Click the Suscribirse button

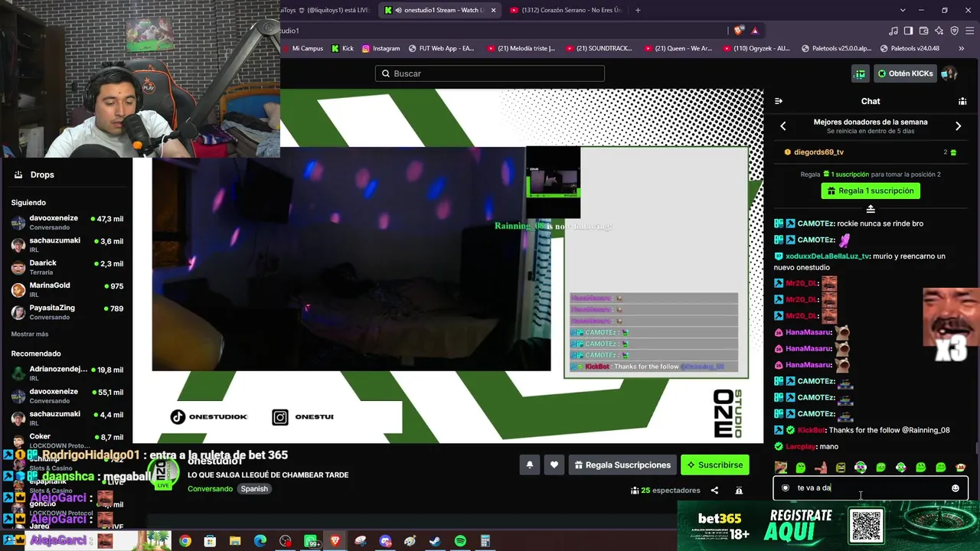coord(715,465)
